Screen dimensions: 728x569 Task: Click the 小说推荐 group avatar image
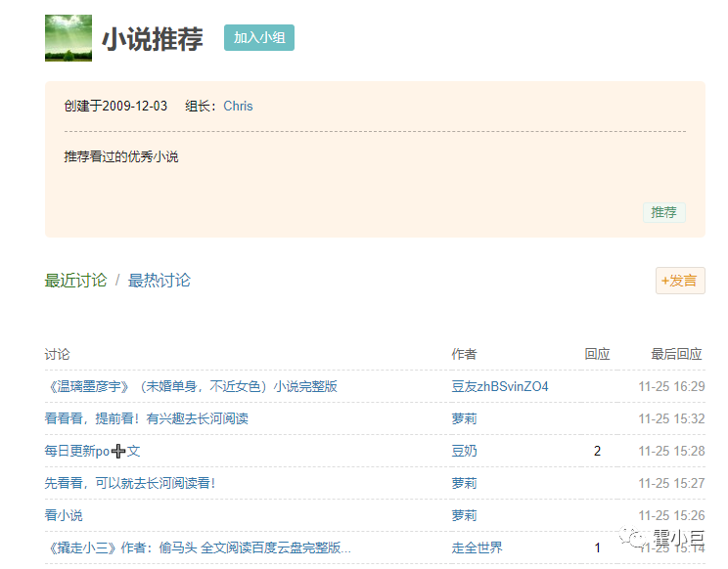[68, 38]
